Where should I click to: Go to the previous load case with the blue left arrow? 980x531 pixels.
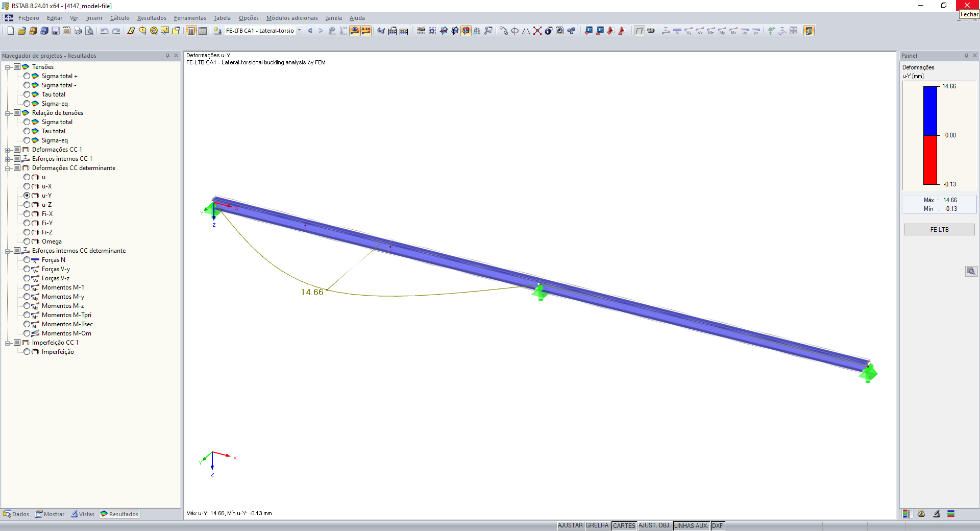[310, 31]
